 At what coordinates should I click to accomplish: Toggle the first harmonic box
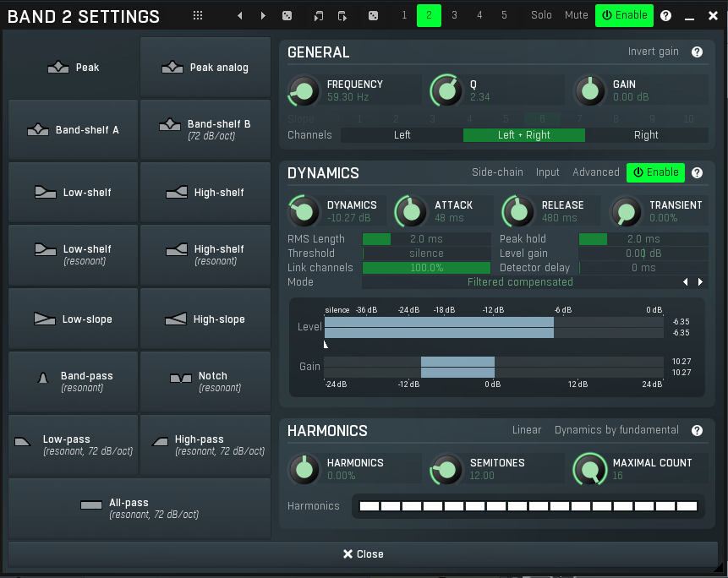[369, 506]
